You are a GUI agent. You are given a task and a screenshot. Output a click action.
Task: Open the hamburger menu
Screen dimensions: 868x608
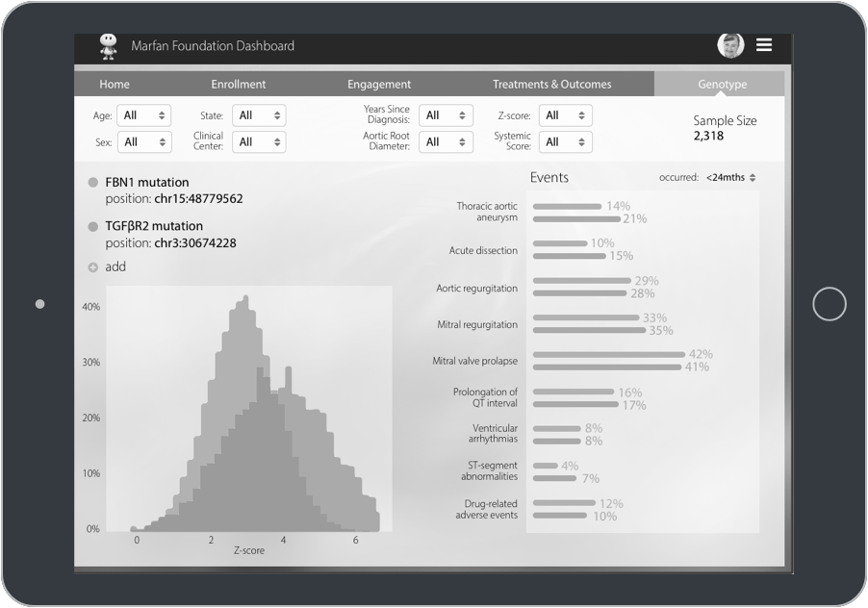pos(764,45)
